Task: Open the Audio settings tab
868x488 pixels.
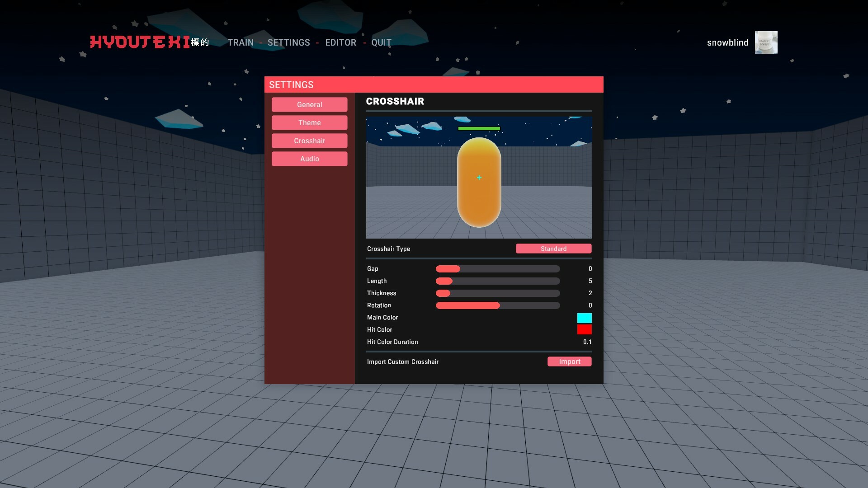Action: point(310,159)
